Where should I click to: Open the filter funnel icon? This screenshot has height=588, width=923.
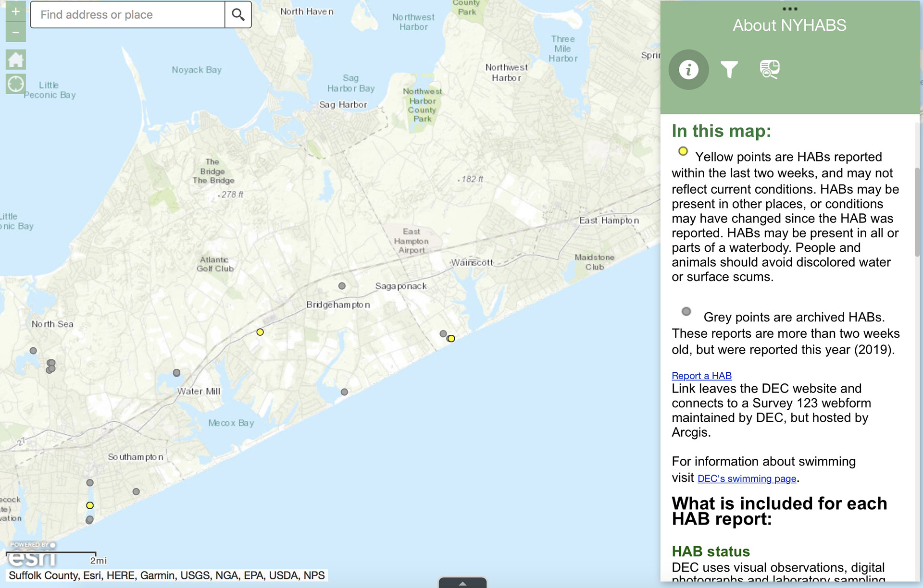click(x=729, y=70)
